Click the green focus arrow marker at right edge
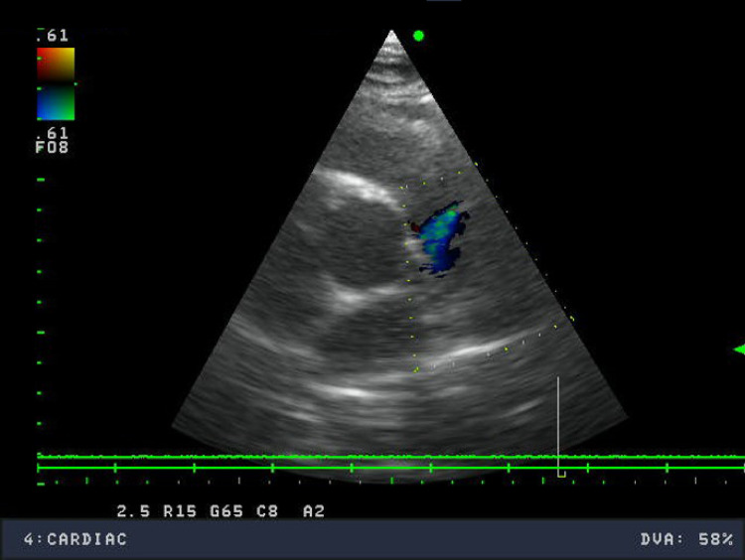745x560 pixels. click(x=739, y=350)
